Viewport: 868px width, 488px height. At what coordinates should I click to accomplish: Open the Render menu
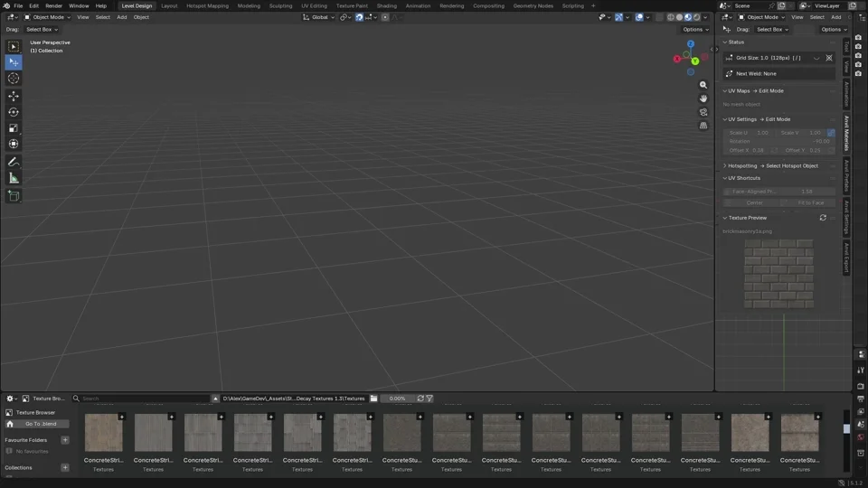pyautogui.click(x=53, y=5)
